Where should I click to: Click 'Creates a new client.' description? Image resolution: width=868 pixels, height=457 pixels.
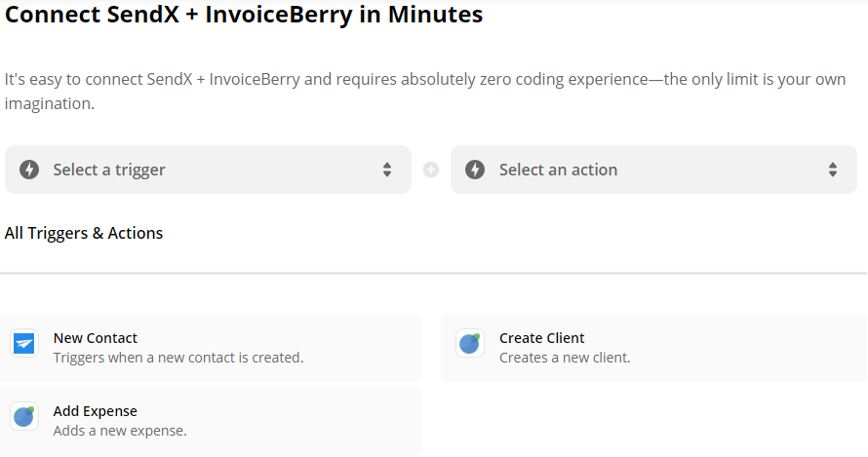[x=565, y=358]
